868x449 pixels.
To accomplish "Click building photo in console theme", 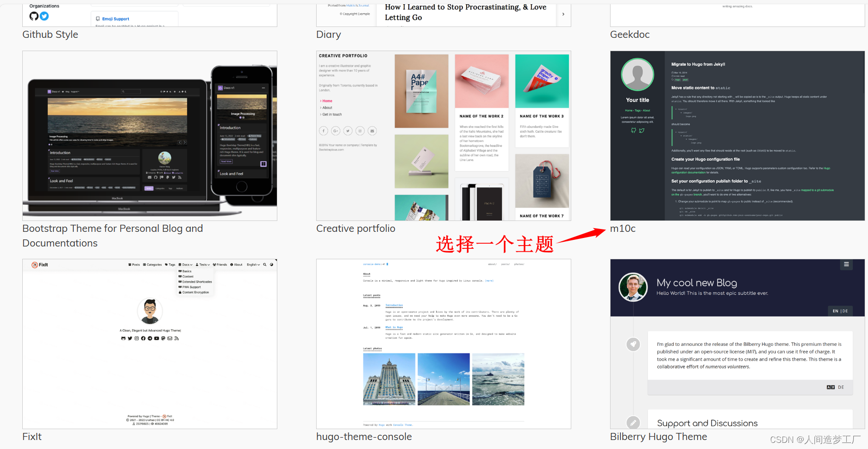I will click(x=389, y=379).
